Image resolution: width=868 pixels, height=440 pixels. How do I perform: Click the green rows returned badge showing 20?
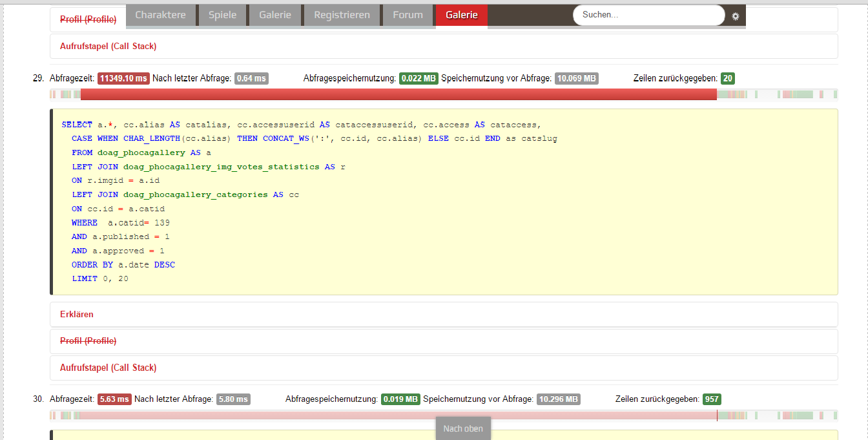tap(727, 79)
